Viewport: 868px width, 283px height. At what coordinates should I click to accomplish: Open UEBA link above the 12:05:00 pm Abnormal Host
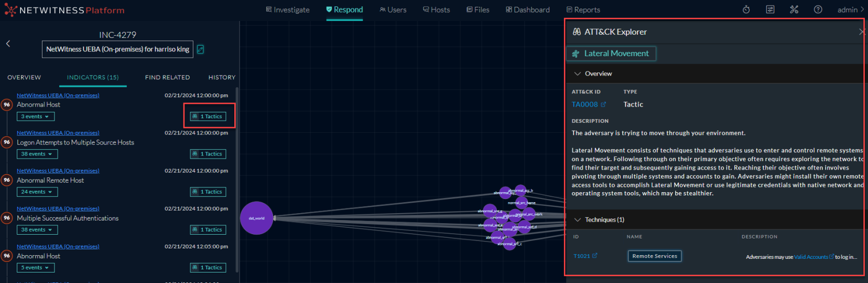point(58,246)
